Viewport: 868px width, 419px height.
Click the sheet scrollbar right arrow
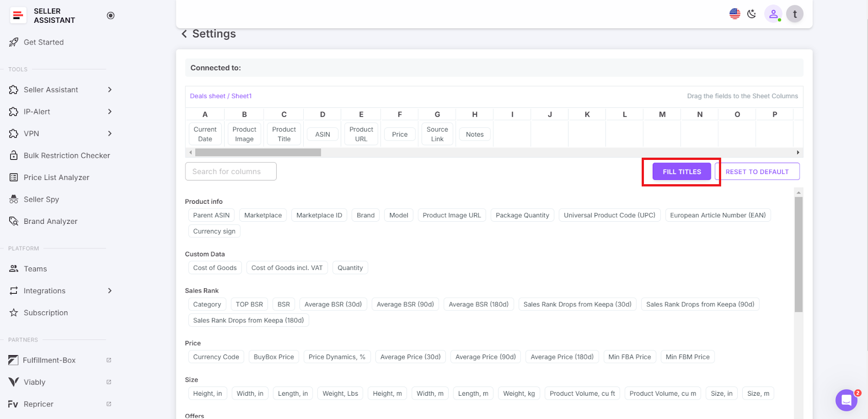[797, 153]
